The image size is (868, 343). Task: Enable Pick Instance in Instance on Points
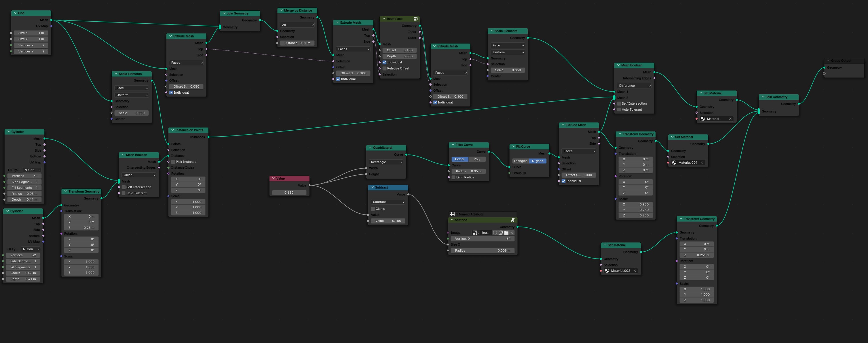173,162
